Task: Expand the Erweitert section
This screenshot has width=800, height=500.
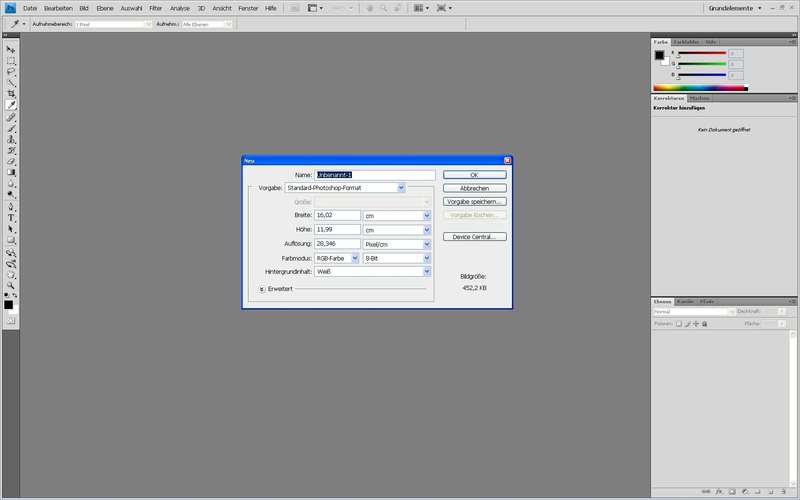Action: (262, 289)
